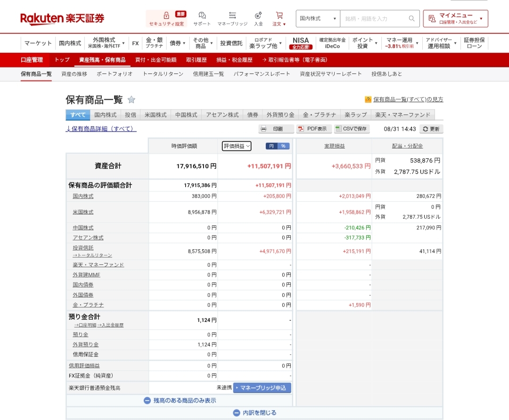Click the search magnifier icon
This screenshot has width=509, height=420.
coord(411,19)
